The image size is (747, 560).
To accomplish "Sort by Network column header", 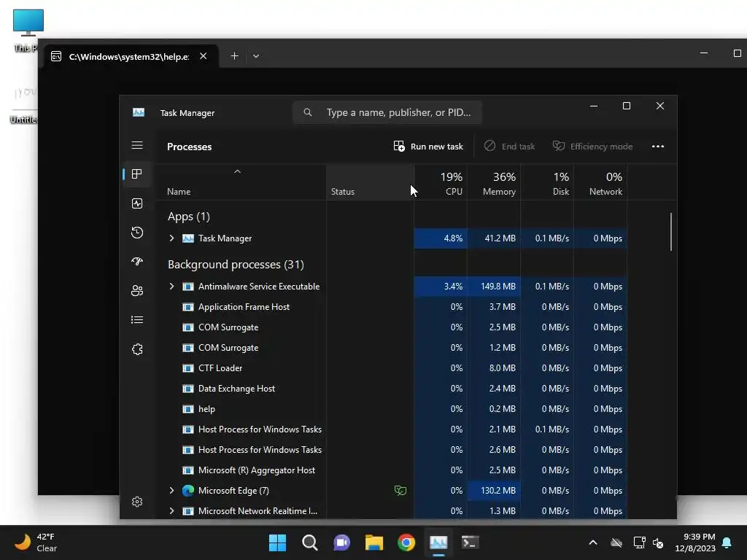I will (x=601, y=183).
